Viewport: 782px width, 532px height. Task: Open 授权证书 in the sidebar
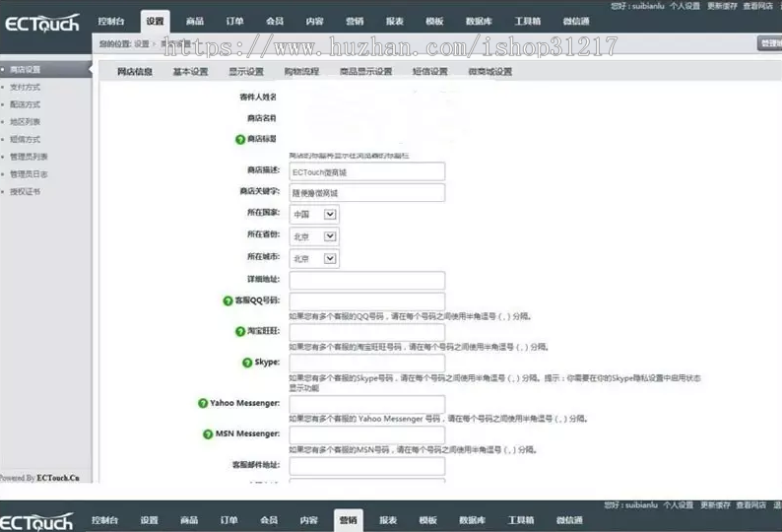25,192
